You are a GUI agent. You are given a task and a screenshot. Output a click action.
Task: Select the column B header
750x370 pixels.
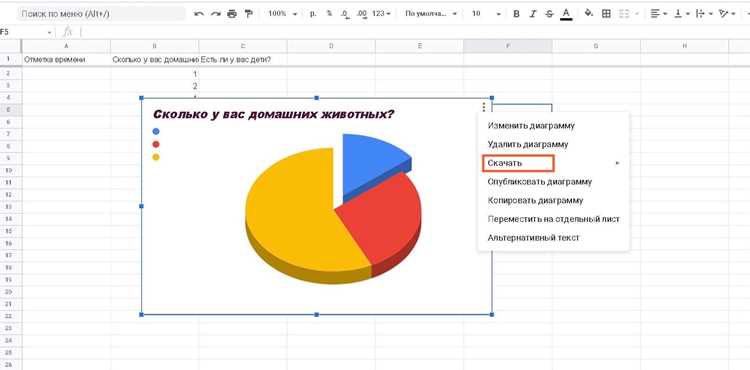tap(154, 46)
